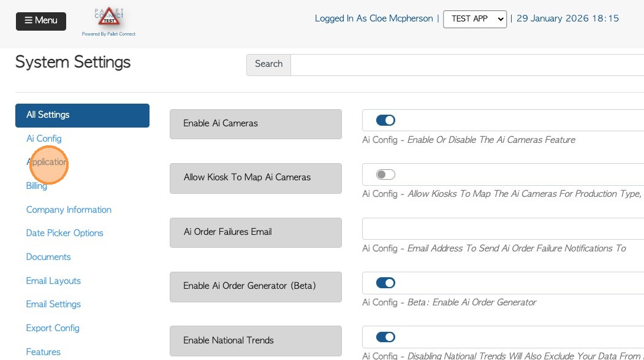Toggle Enable Ai Cameras switch
Viewport: 644px width, 360px height.
[x=385, y=121]
